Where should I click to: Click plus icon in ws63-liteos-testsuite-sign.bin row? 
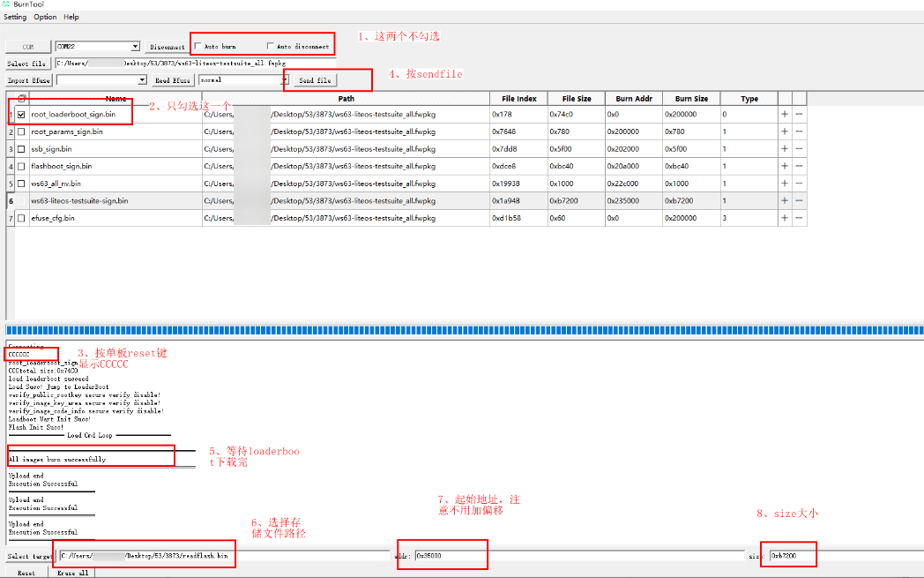(x=785, y=200)
